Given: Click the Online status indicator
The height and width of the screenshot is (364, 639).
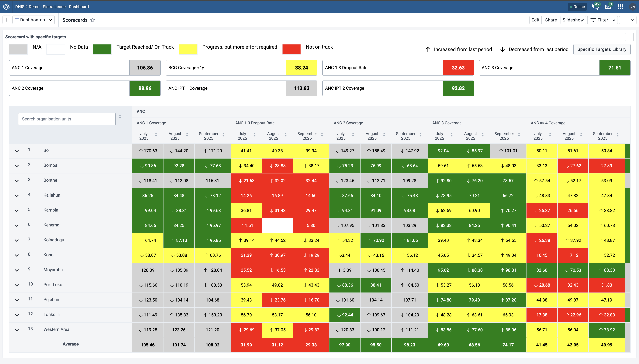Looking at the screenshot, I should (x=577, y=7).
